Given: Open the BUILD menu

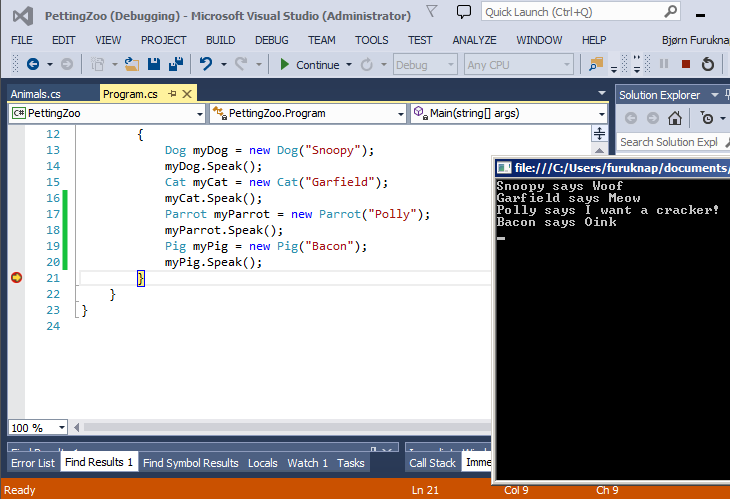Looking at the screenshot, I should [221, 40].
